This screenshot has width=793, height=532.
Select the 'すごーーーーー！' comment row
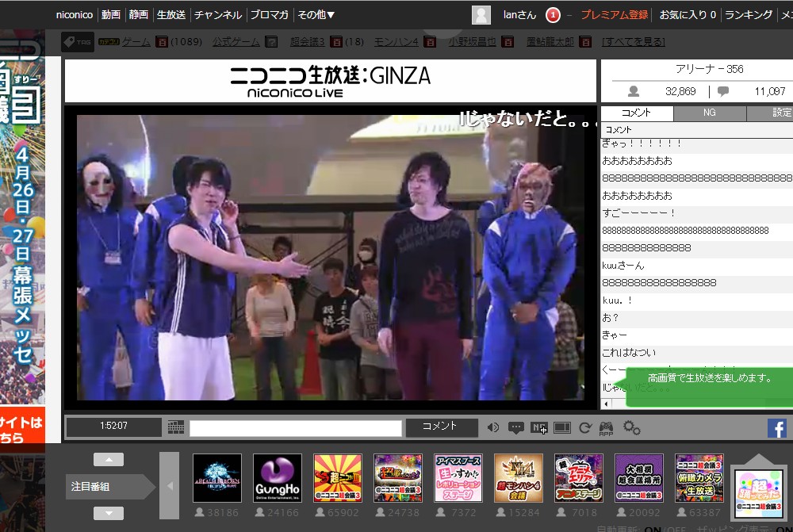click(697, 213)
